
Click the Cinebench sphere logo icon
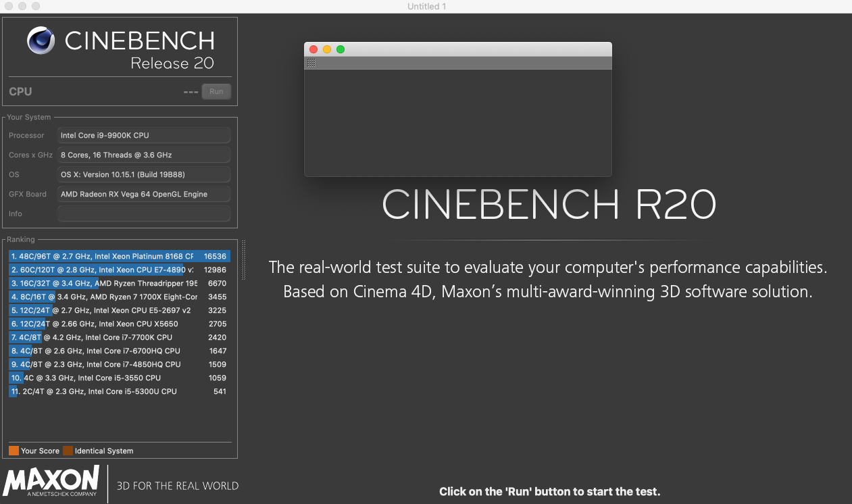(41, 41)
